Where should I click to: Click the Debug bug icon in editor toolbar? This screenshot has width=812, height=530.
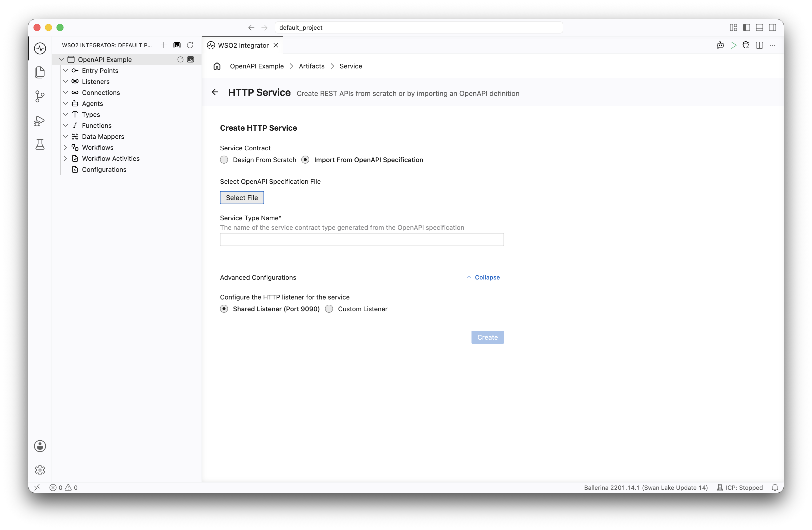pyautogui.click(x=746, y=45)
